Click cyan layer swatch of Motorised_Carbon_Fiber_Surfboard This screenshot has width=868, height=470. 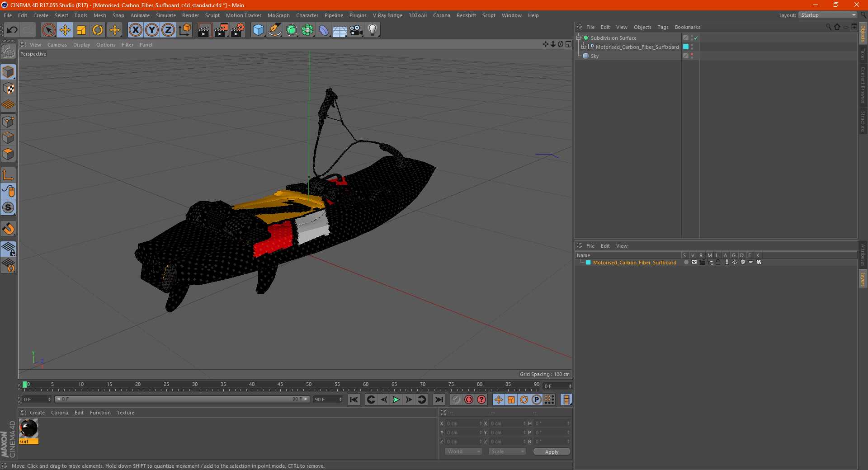coord(686,47)
